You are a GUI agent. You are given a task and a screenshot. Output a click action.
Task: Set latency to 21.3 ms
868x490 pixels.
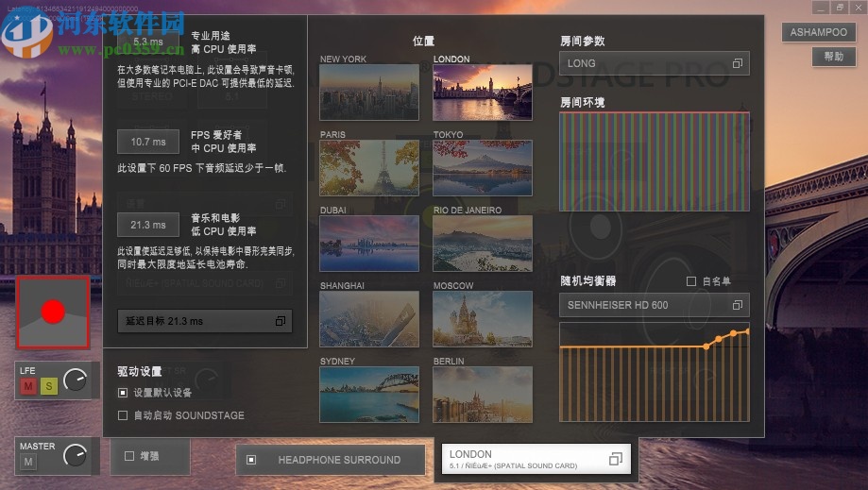147,225
